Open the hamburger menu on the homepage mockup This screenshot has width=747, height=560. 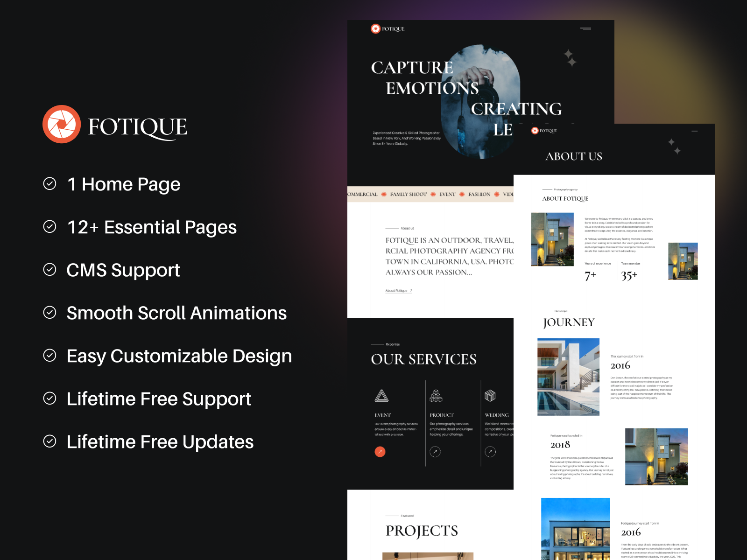(x=585, y=28)
